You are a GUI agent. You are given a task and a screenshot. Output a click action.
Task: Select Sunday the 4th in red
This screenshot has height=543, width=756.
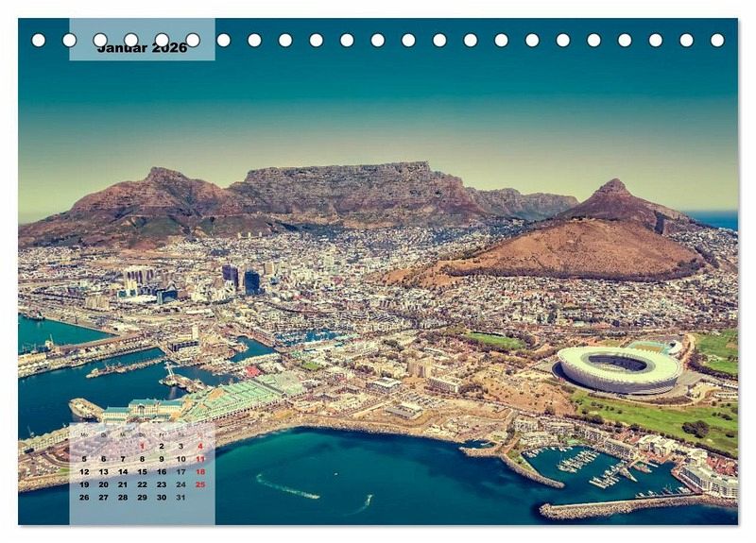tap(200, 446)
